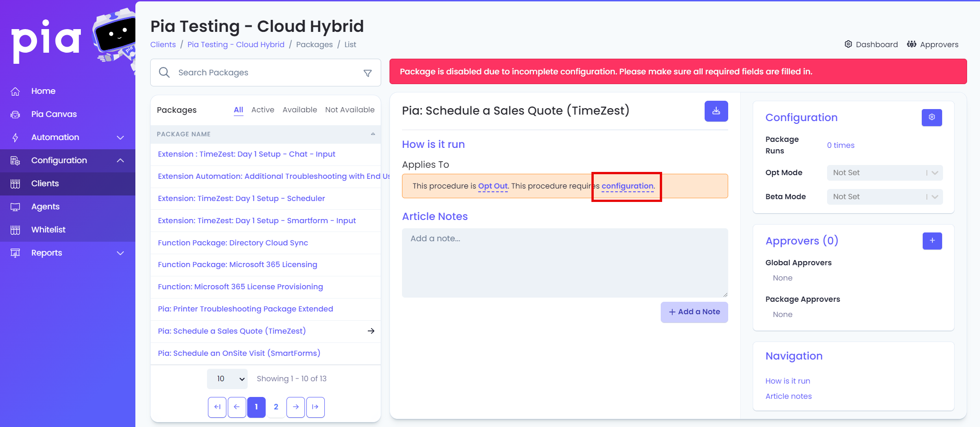Click the Whitelist sidebar icon
The width and height of the screenshot is (980, 427).
click(15, 230)
